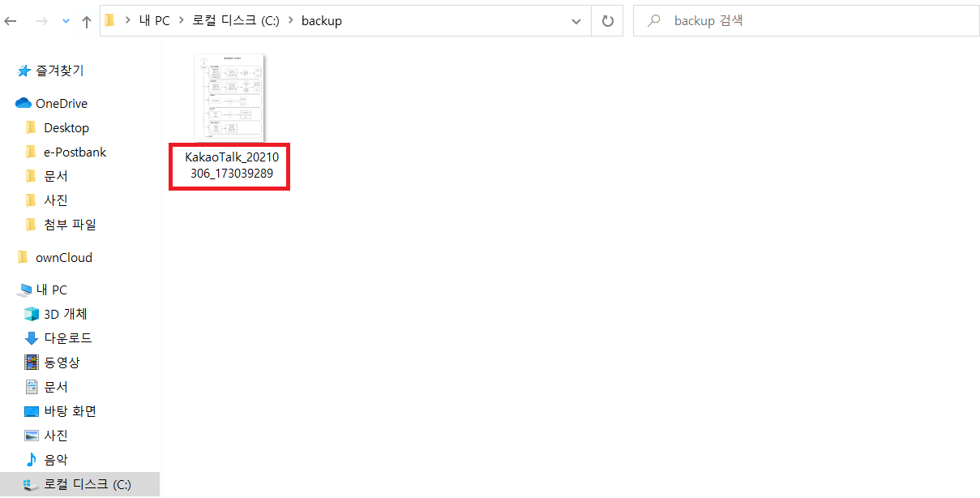Click the 3D 개체 cube icon
The height and width of the screenshot is (498, 980).
click(x=32, y=314)
